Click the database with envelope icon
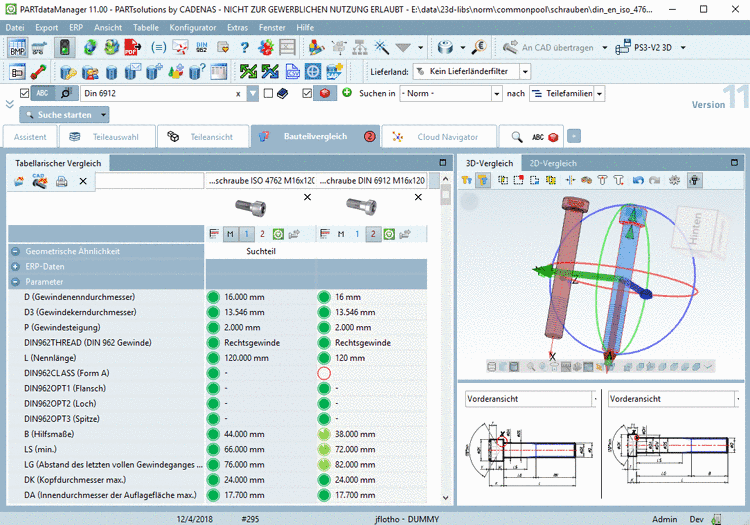 [132, 72]
